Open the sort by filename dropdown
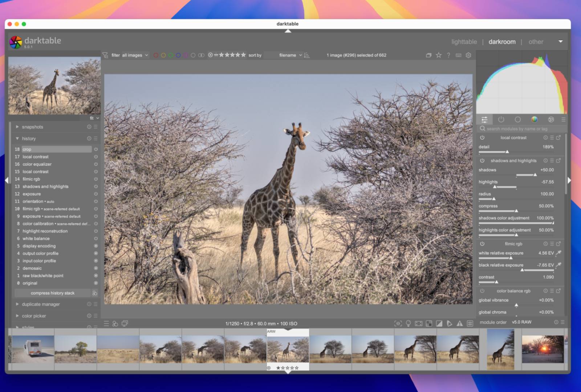 tap(290, 55)
